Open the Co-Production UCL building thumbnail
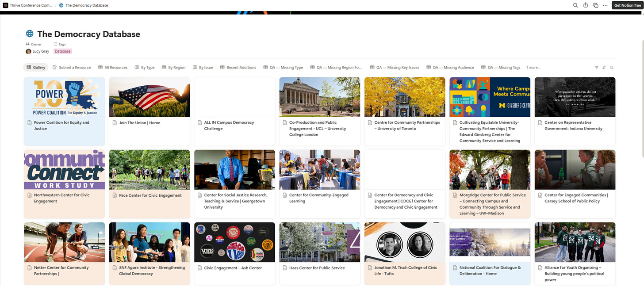The width and height of the screenshot is (644, 286). 319,97
